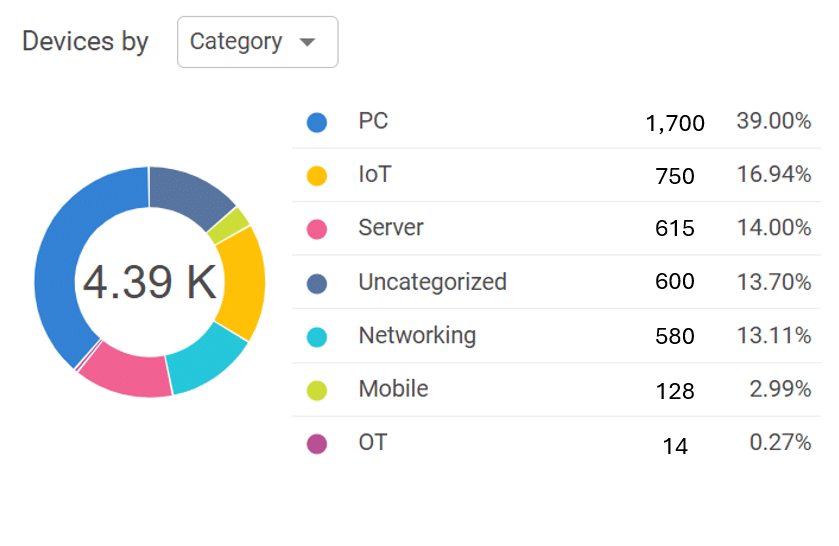This screenshot has height=546, width=839.
Task: Select the Networking category label
Action: [x=417, y=336]
